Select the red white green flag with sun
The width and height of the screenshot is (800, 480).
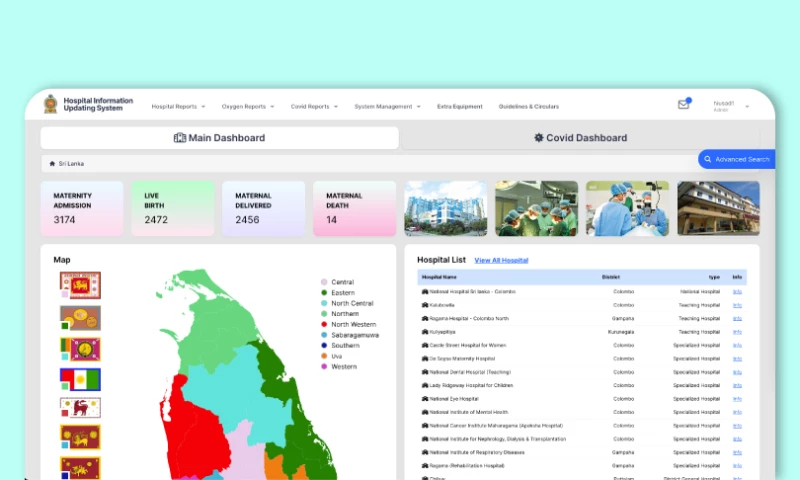(x=80, y=380)
